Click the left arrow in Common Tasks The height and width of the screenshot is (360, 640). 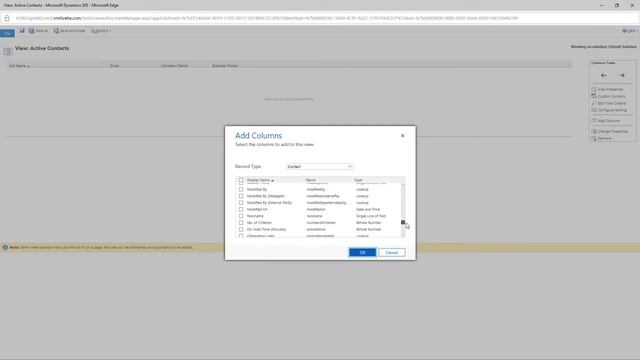click(x=604, y=76)
